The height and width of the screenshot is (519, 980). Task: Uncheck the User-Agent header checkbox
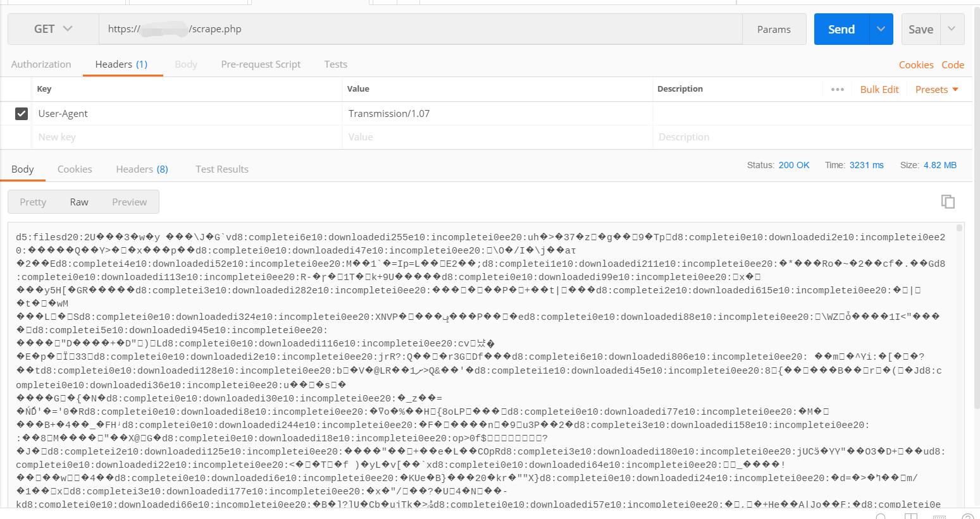pyautogui.click(x=22, y=114)
